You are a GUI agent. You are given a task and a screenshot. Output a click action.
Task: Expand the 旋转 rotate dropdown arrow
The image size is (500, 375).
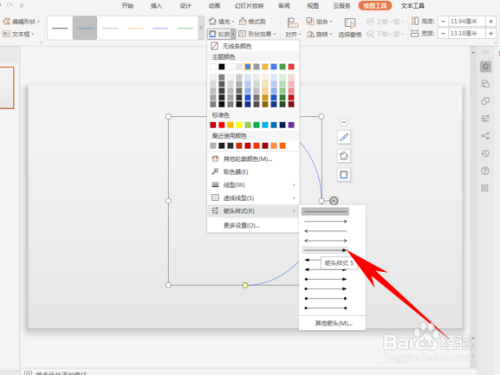pos(331,34)
